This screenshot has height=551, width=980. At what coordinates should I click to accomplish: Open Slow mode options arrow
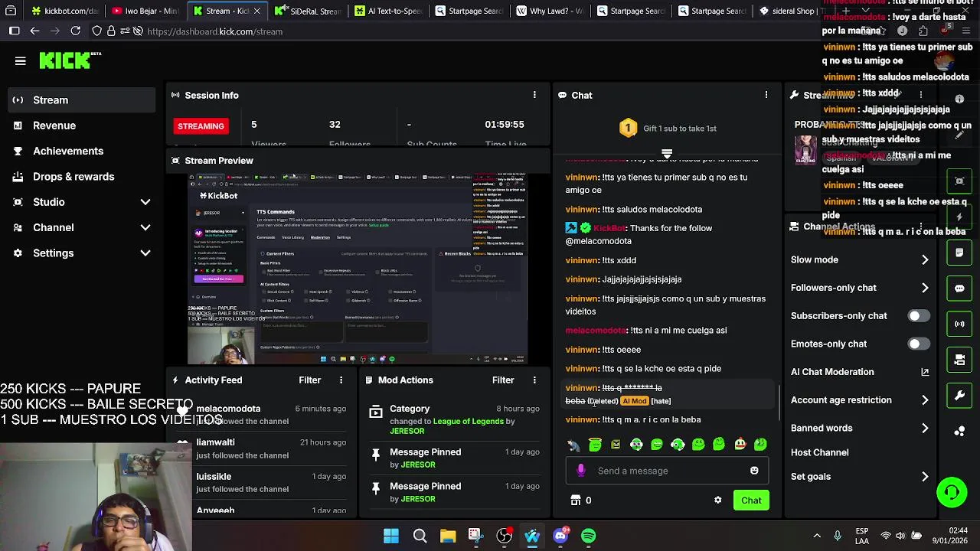point(925,259)
